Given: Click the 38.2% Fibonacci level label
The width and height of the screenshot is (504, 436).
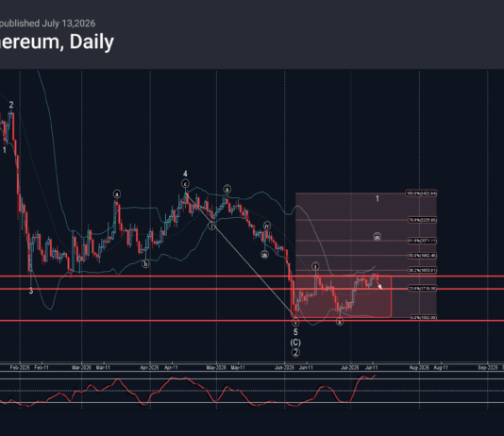Looking at the screenshot, I should pos(422,270).
